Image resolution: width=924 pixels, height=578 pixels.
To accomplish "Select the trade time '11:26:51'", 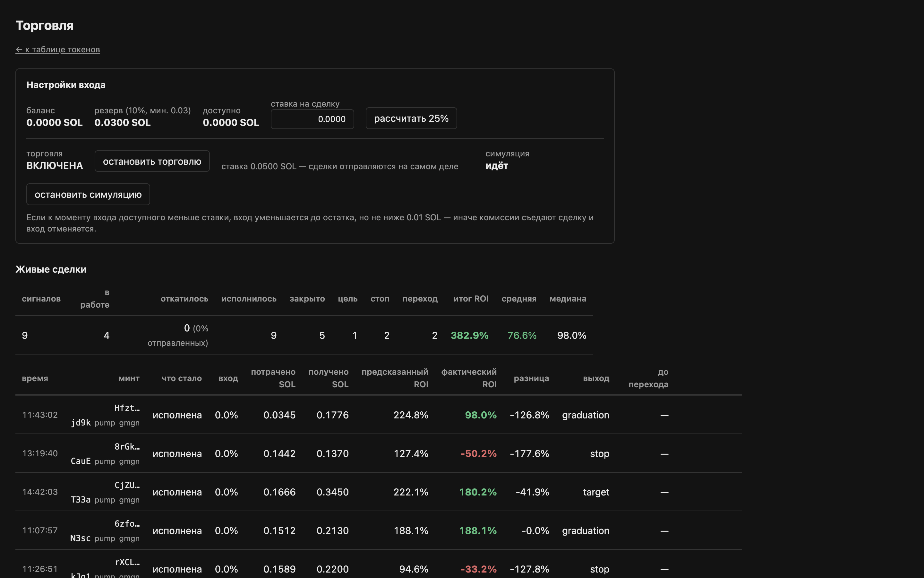I will 40,569.
